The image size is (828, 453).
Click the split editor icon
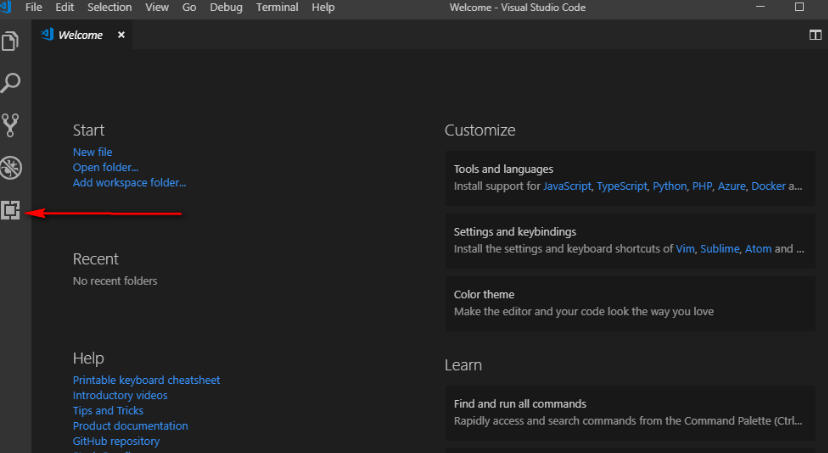pos(814,35)
